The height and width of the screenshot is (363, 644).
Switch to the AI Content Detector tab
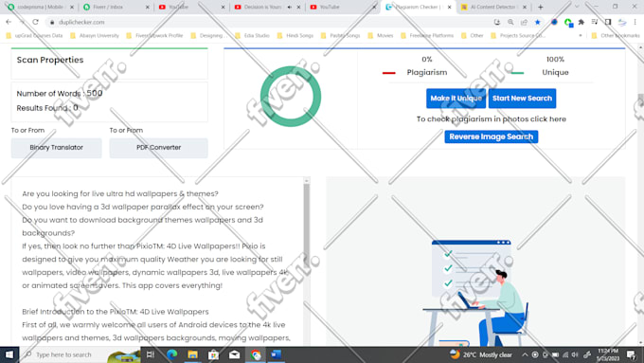coord(494,7)
